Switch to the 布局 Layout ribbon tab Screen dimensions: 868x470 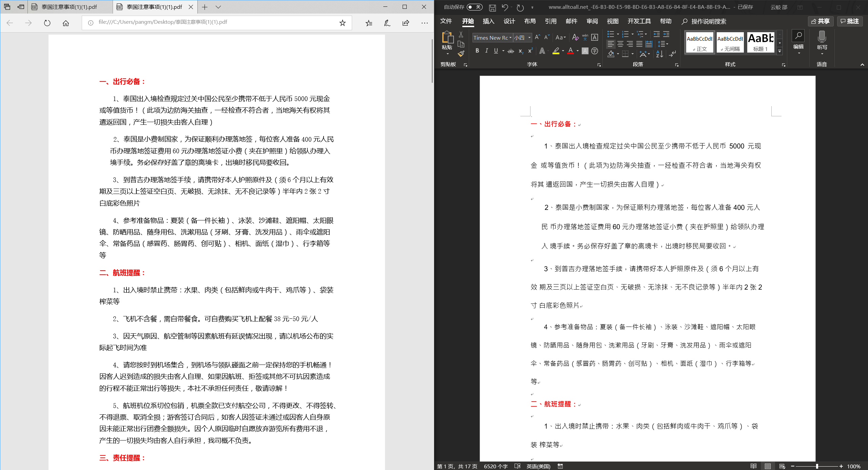(x=530, y=21)
